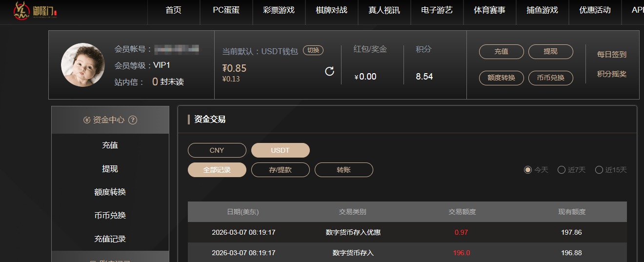Click the 现有额度 column header
The image size is (644, 262).
click(572, 212)
